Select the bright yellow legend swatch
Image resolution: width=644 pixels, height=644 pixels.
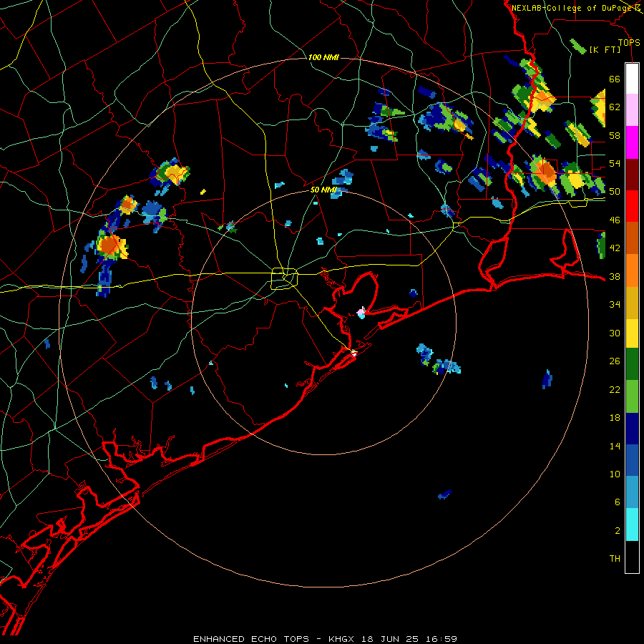[x=632, y=333]
